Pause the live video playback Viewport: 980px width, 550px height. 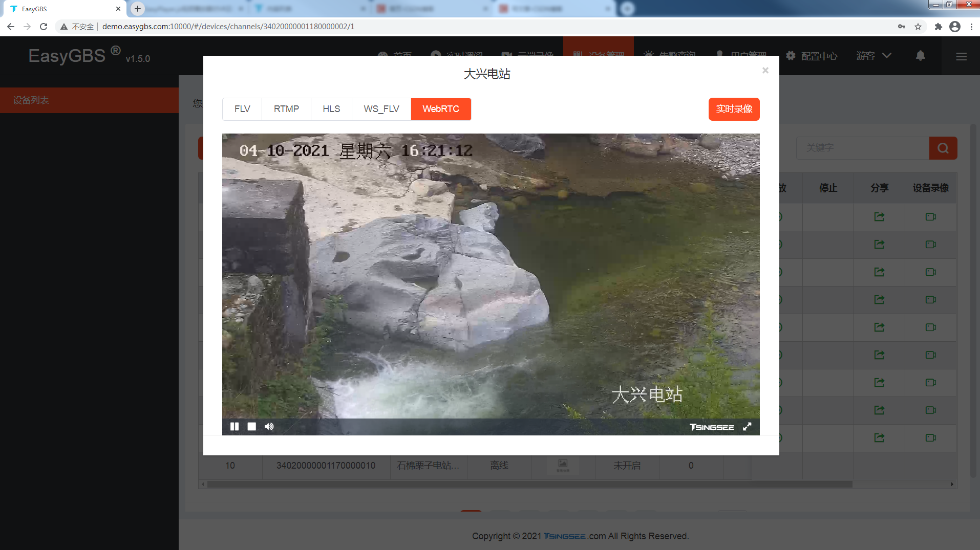235,426
